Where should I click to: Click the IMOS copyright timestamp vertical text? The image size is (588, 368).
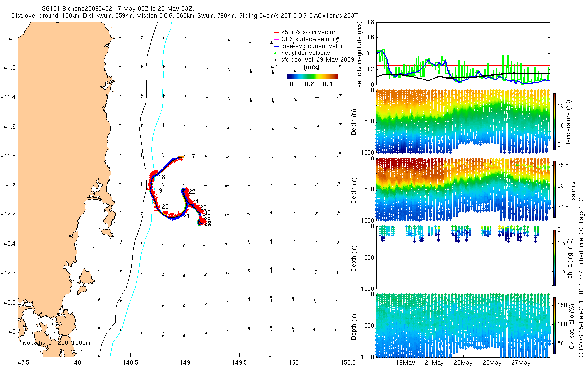click(x=581, y=278)
